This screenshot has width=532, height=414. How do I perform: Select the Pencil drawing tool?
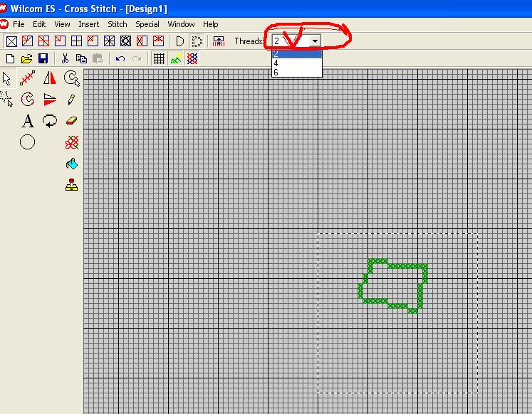click(x=71, y=100)
